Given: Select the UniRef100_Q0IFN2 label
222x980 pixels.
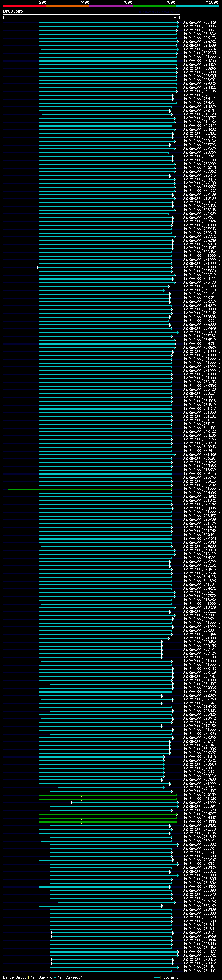Looking at the screenshot, I should (x=199, y=531).
